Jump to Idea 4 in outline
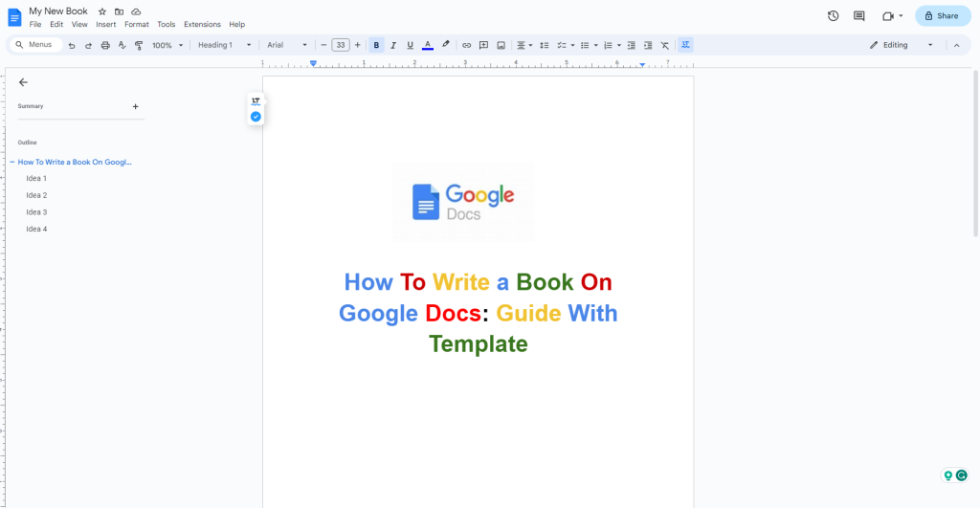Viewport: 980px width, 508px height. click(36, 230)
